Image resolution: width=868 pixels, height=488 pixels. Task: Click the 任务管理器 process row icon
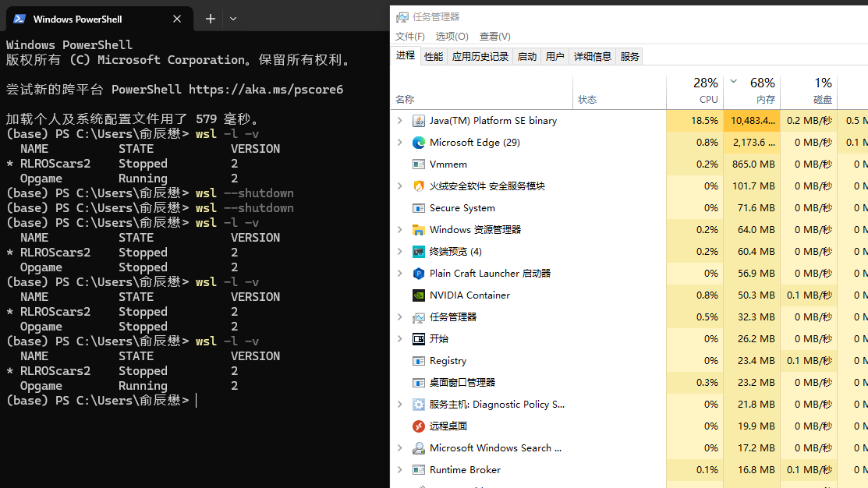click(x=419, y=317)
